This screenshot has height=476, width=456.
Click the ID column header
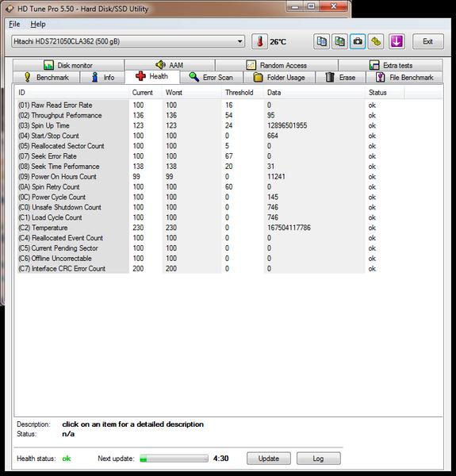[72, 93]
